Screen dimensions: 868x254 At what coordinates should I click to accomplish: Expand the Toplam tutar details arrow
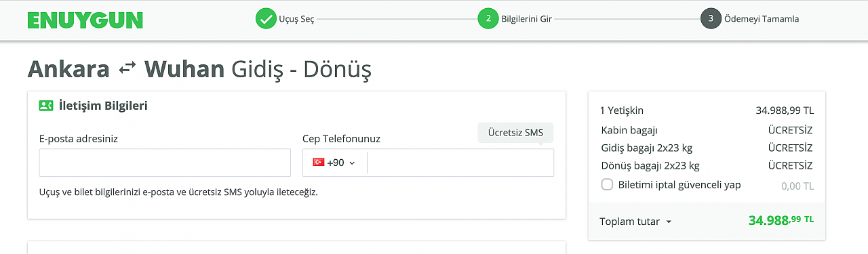(x=669, y=221)
